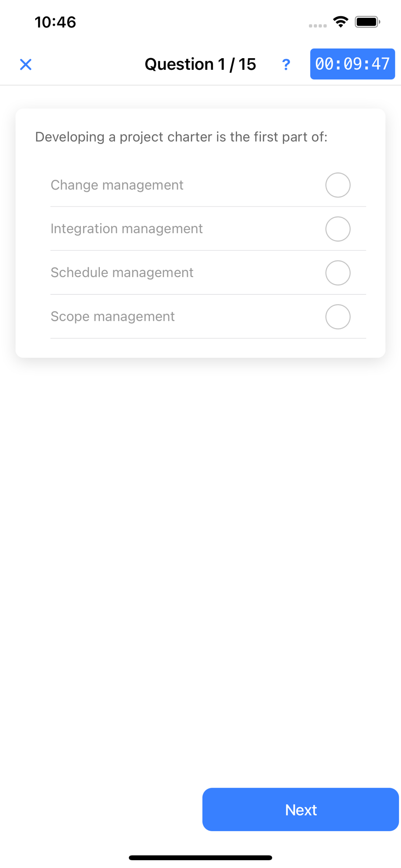
Task: Tap the "Integration management" answer text
Action: click(x=127, y=229)
